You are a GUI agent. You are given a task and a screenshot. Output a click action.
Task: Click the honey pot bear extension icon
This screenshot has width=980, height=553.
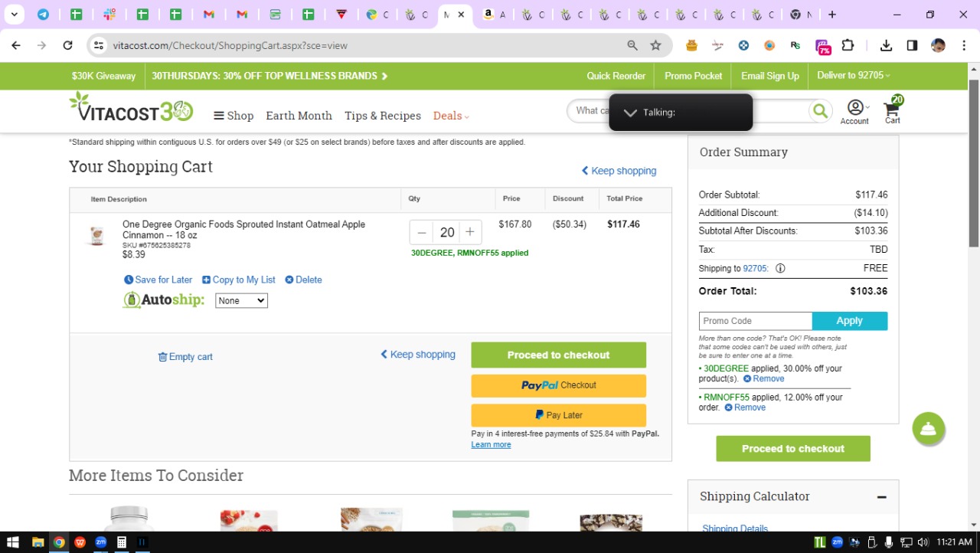[x=692, y=45]
